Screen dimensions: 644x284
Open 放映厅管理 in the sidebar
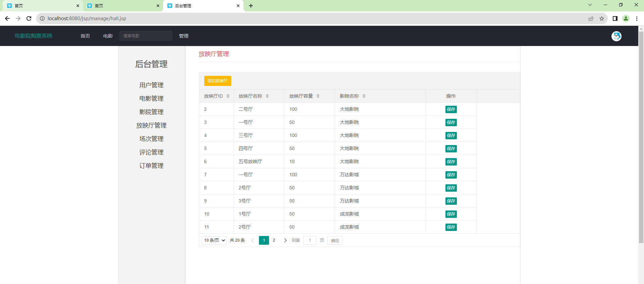152,126
